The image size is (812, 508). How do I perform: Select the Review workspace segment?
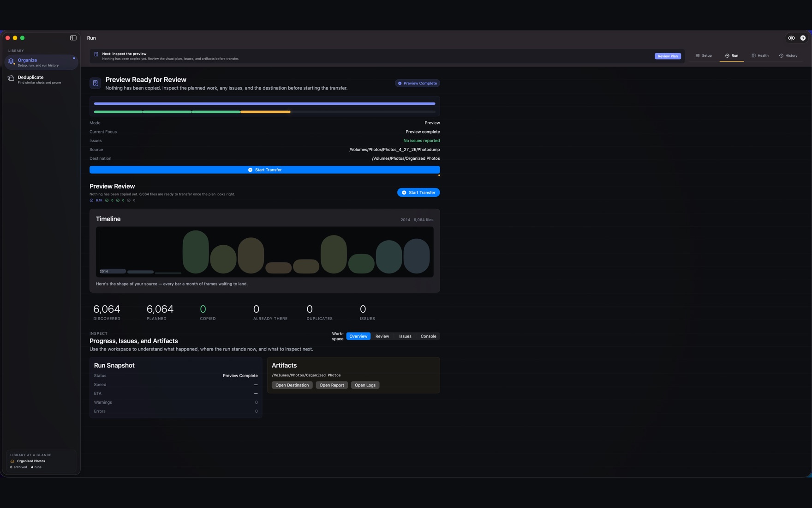[382, 336]
